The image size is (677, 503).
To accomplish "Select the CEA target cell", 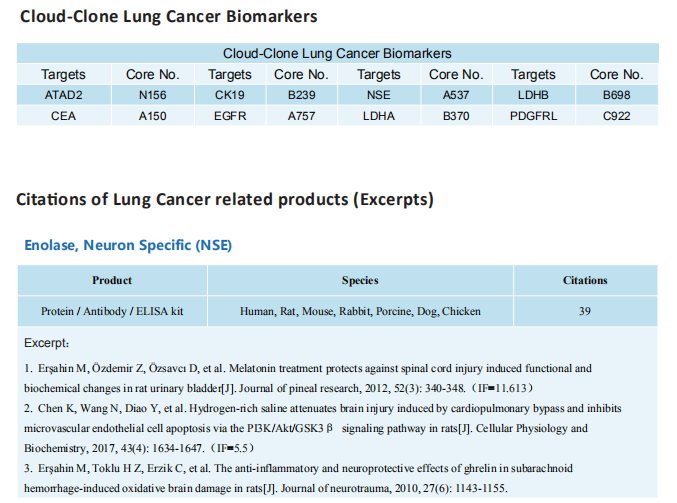I will 63,116.
